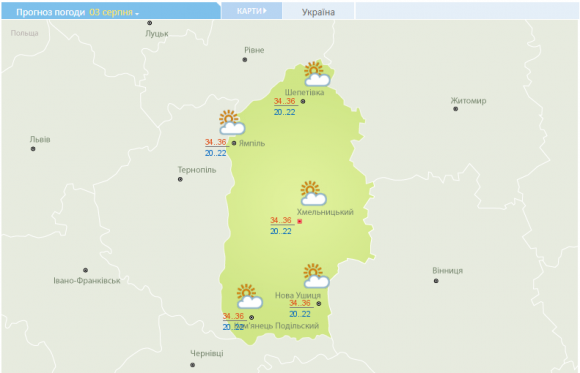This screenshot has height=373, width=580.
Task: Click the Львів city label
Action: coord(40,140)
